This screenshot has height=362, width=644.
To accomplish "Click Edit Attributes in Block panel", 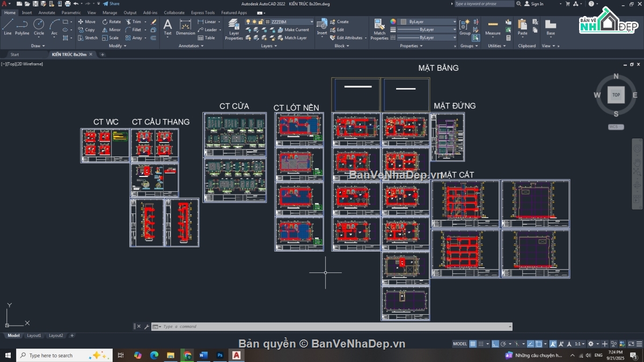I will (346, 38).
